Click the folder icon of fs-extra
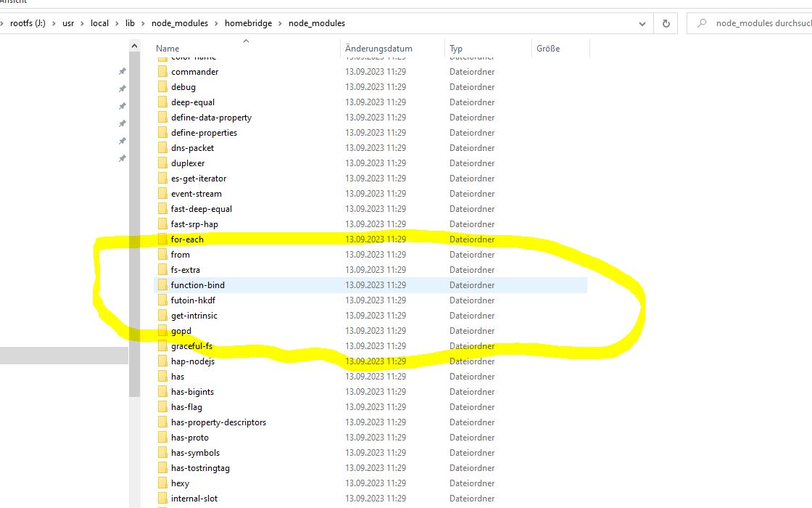 (x=162, y=270)
